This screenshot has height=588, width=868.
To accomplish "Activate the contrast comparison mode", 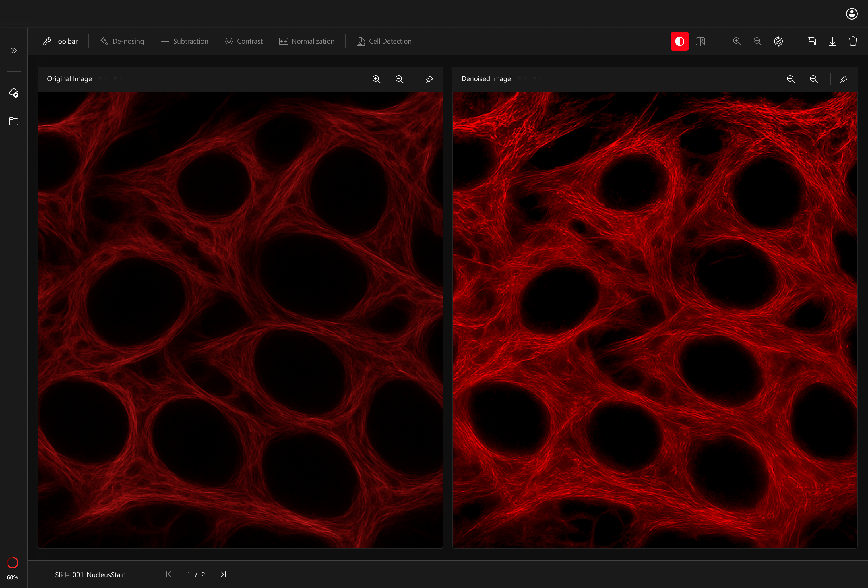I will click(679, 41).
